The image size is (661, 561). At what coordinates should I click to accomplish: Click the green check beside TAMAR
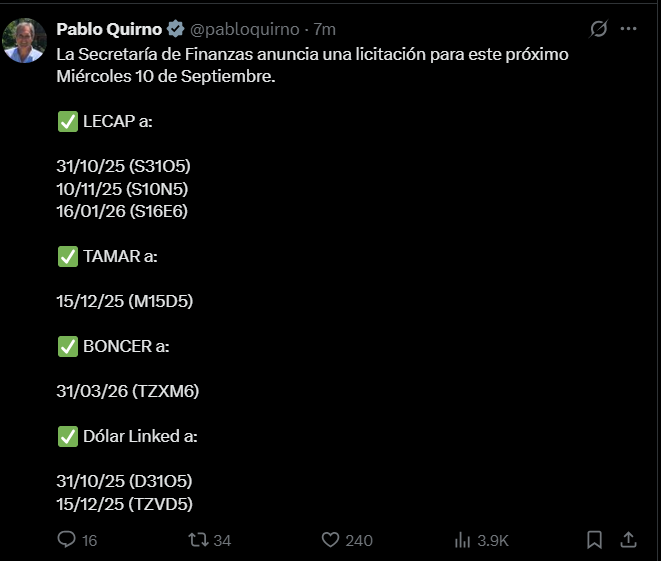(68, 256)
